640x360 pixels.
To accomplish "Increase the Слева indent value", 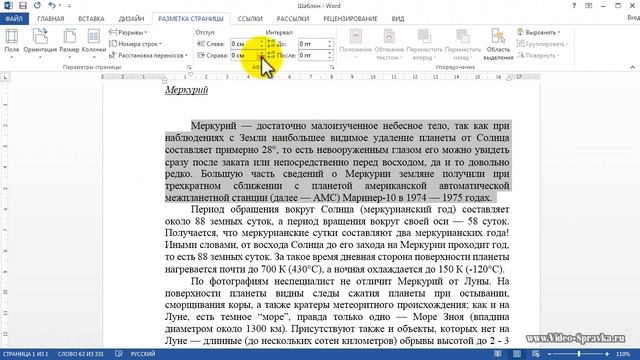I will click(x=262, y=41).
